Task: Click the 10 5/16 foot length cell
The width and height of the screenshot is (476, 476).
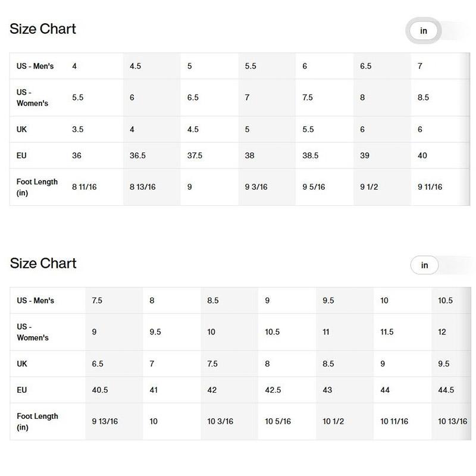Action: (278, 421)
